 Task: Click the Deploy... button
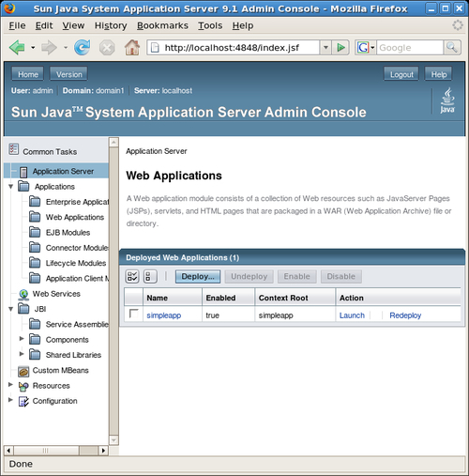point(198,277)
